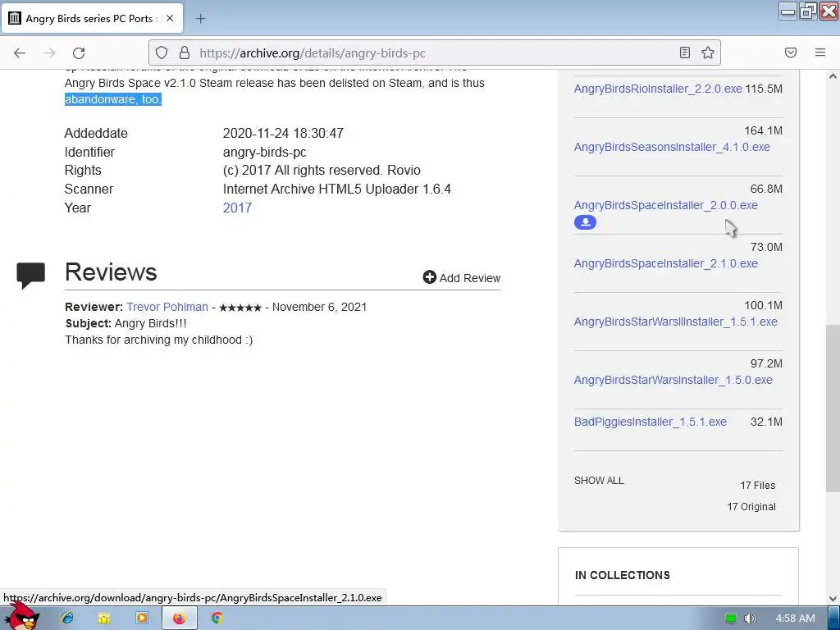Click 'Thanks for archiving my childhood :)' text
Screen dimensions: 840x630
pos(158,340)
